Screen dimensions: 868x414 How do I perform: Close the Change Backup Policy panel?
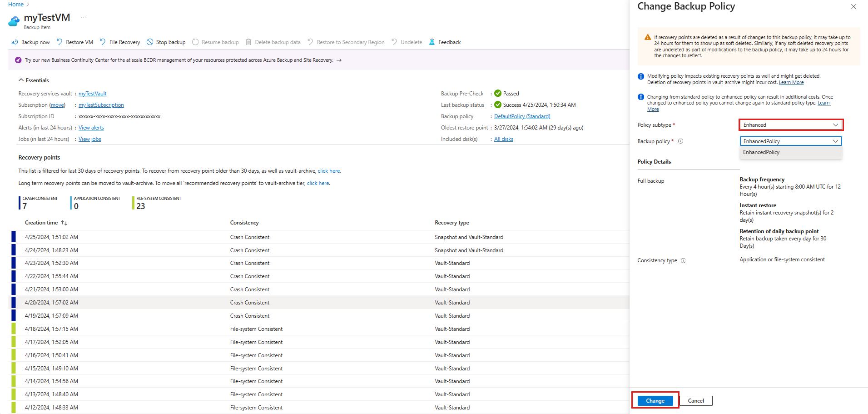click(x=853, y=7)
